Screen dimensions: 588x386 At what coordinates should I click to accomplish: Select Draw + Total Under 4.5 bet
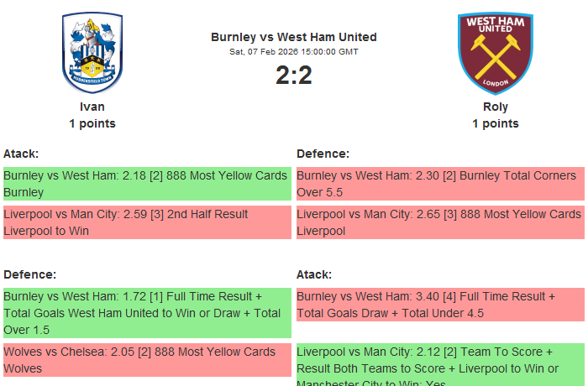tap(440, 305)
